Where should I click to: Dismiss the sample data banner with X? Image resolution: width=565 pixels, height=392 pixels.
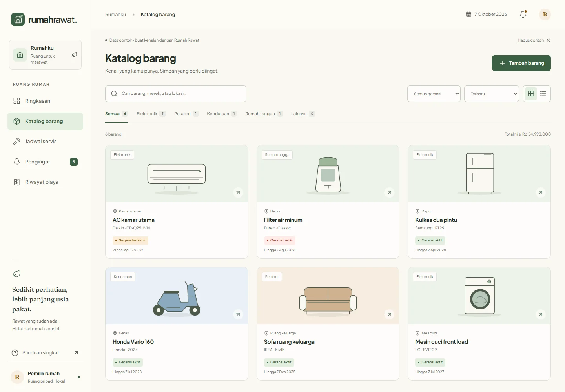[549, 40]
